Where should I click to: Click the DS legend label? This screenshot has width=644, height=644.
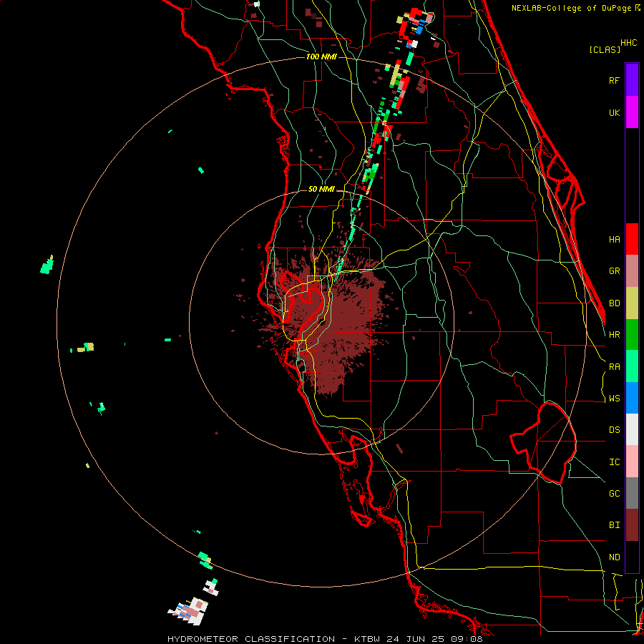click(614, 430)
